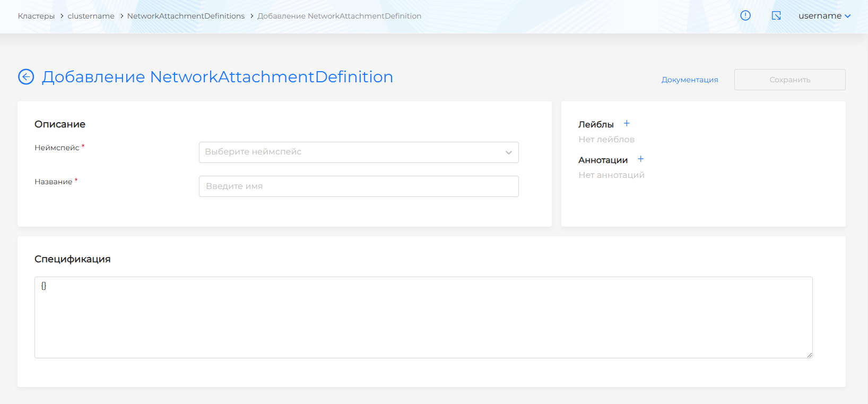Screen dimensions: 868x404
Task: Open the username account menu
Action: [824, 16]
